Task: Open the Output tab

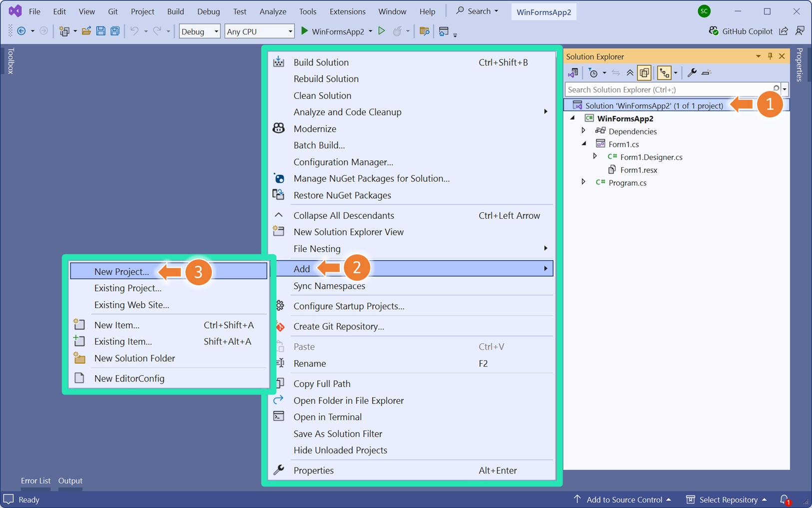Action: [x=70, y=481]
